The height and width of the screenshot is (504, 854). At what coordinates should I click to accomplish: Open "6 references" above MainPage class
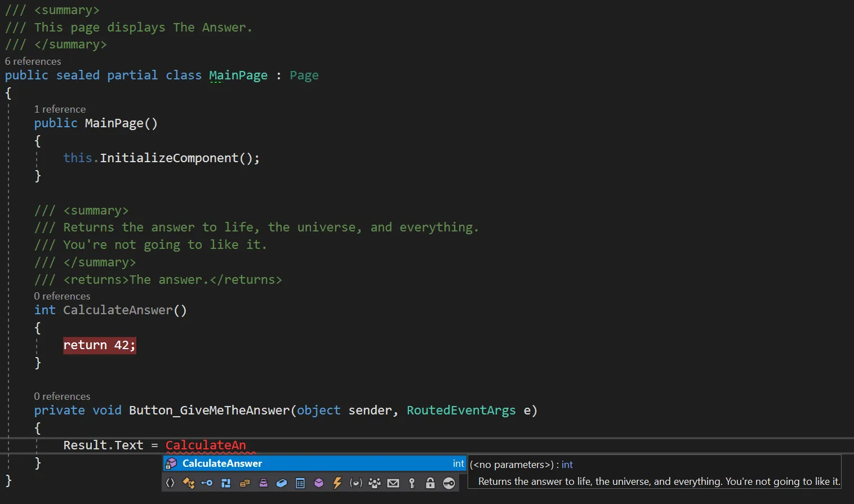[x=33, y=61]
